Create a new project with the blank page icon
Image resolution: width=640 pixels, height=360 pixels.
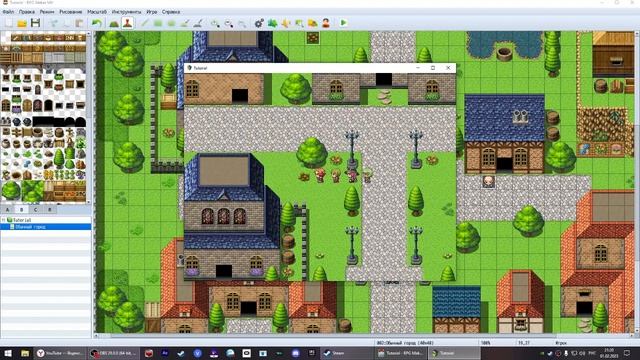(9, 23)
